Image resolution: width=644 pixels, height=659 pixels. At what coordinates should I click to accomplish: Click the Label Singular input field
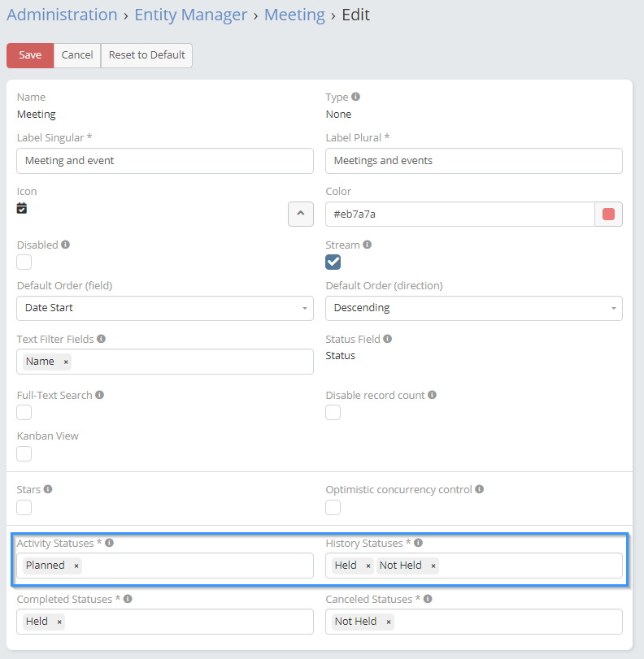pos(165,161)
